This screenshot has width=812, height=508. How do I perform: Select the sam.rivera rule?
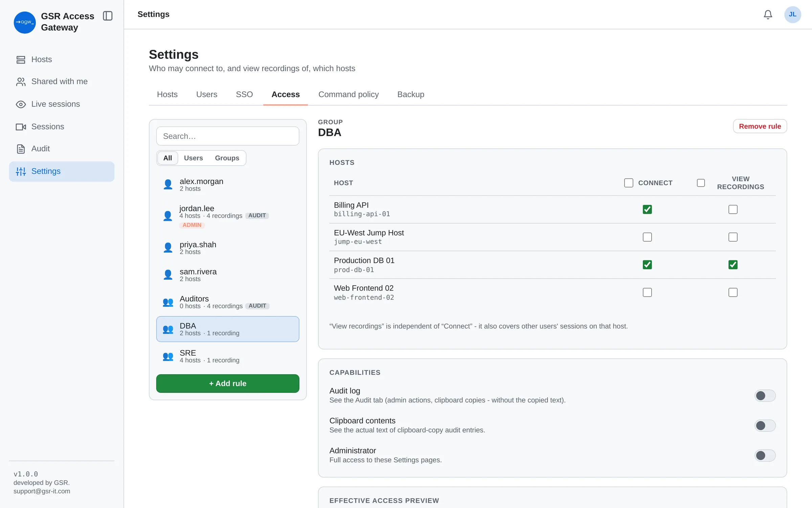227,275
